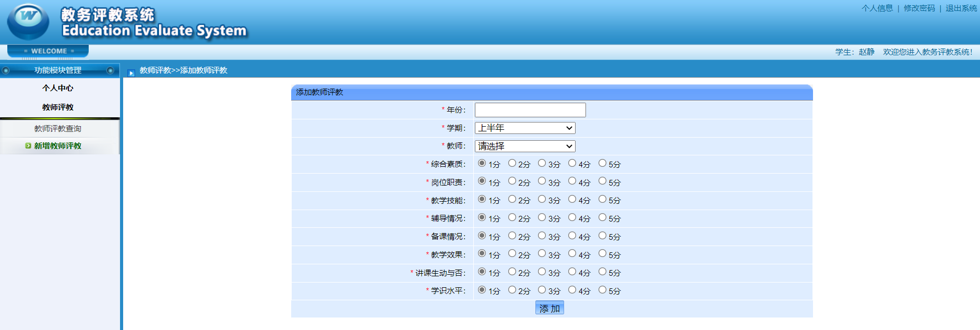
Task: Click the blue W system logo
Action: pos(28,21)
